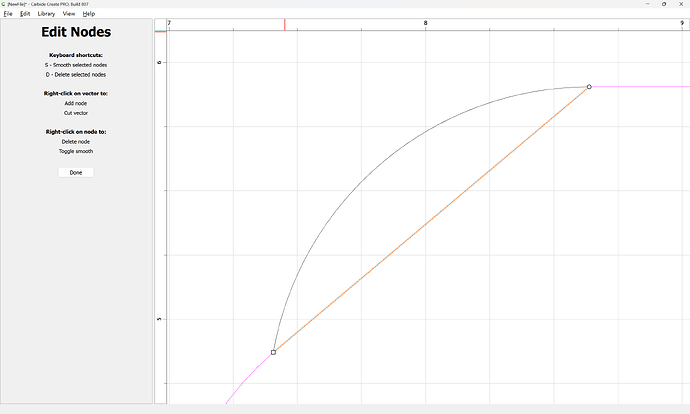The height and width of the screenshot is (414, 690).
Task: Click the magenta horizontal line at right
Action: [x=640, y=87]
